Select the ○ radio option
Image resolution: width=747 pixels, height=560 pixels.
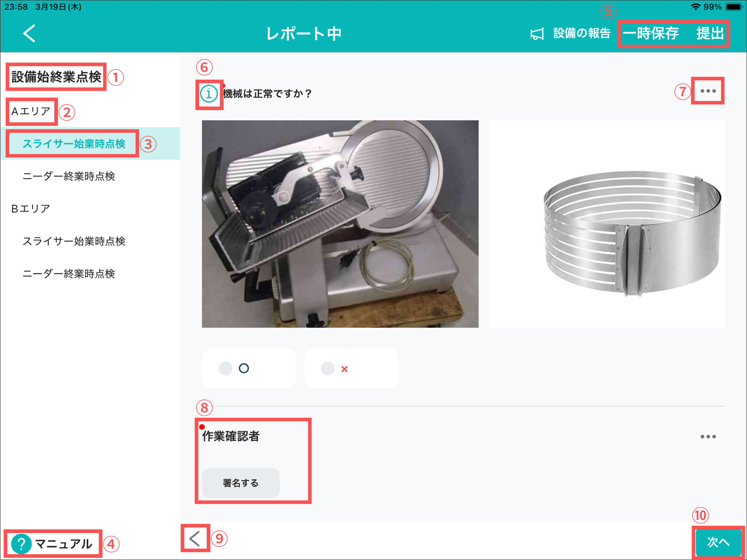coord(226,369)
